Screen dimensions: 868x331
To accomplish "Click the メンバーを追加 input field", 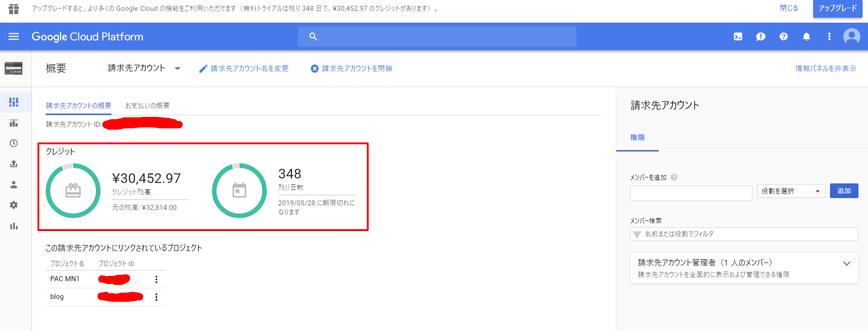I will pyautogui.click(x=691, y=193).
